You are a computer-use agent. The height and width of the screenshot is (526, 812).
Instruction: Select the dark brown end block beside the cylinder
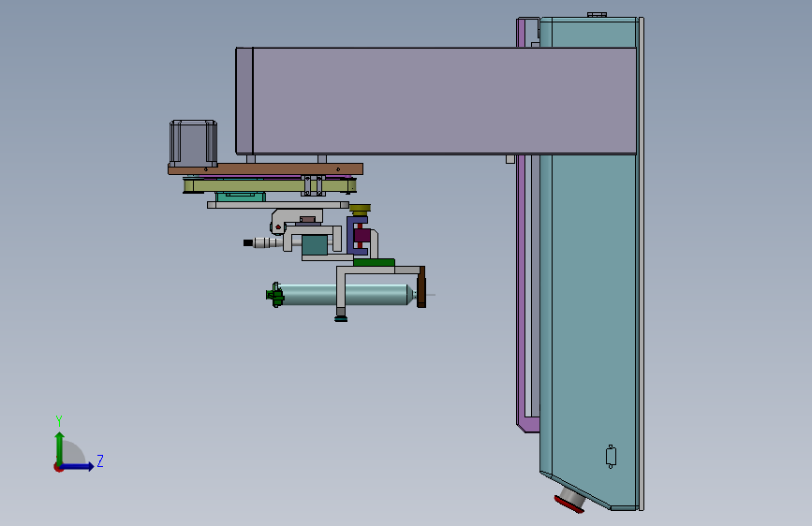pyautogui.click(x=421, y=286)
